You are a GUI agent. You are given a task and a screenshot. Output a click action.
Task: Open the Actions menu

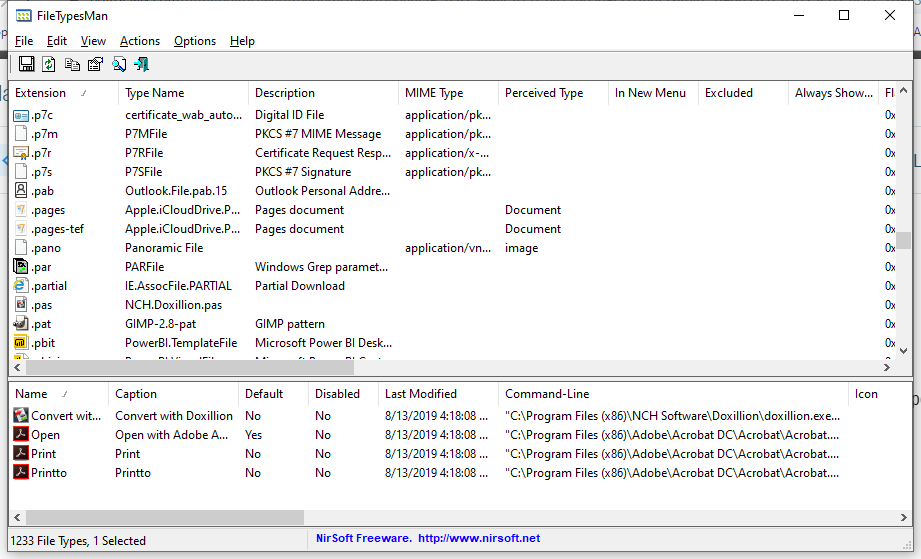(x=140, y=41)
